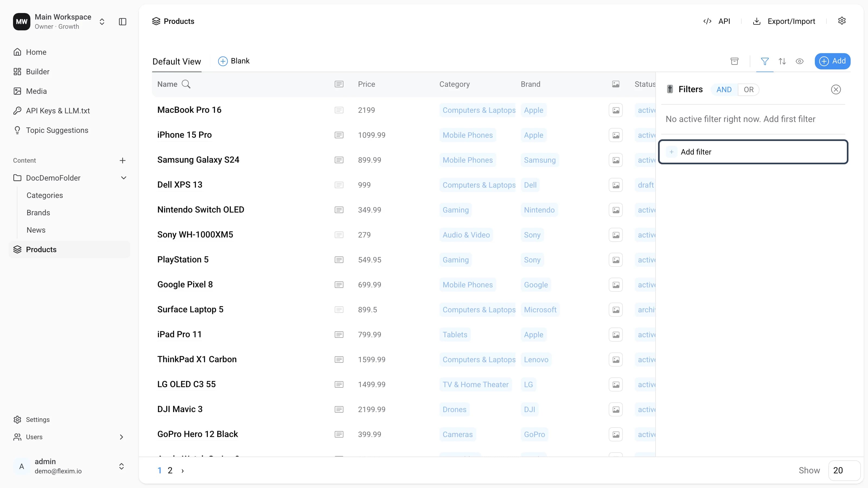Viewport: 868px width, 488px height.
Task: Open LG OLED C3 55 image icon
Action: (616, 384)
